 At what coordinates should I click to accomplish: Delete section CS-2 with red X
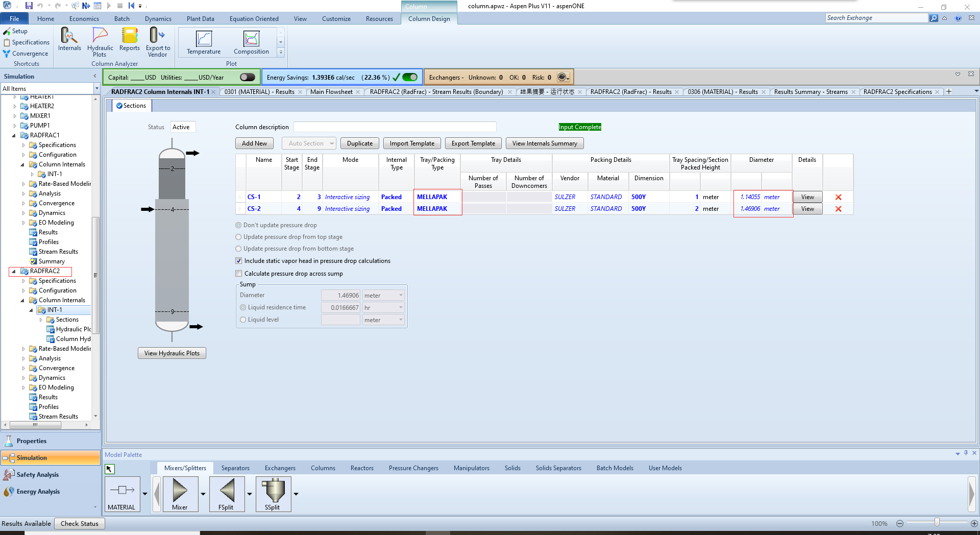click(838, 209)
